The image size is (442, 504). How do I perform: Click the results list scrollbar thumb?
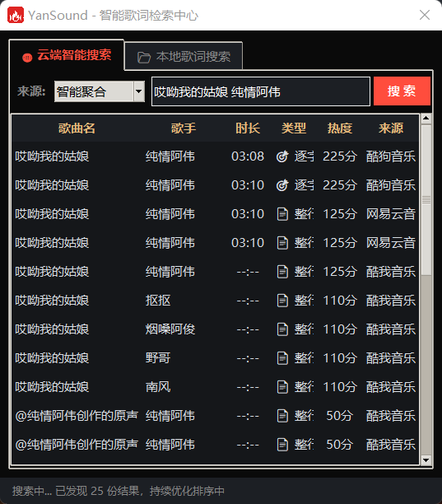tap(426, 200)
